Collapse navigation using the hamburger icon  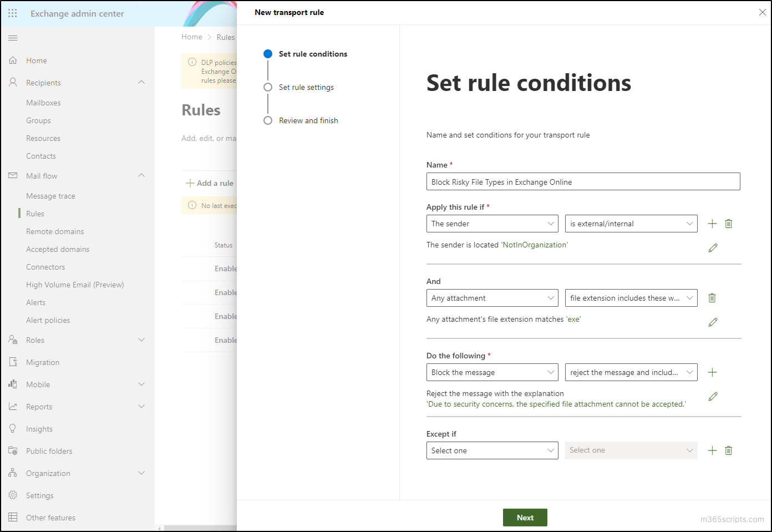click(x=12, y=38)
